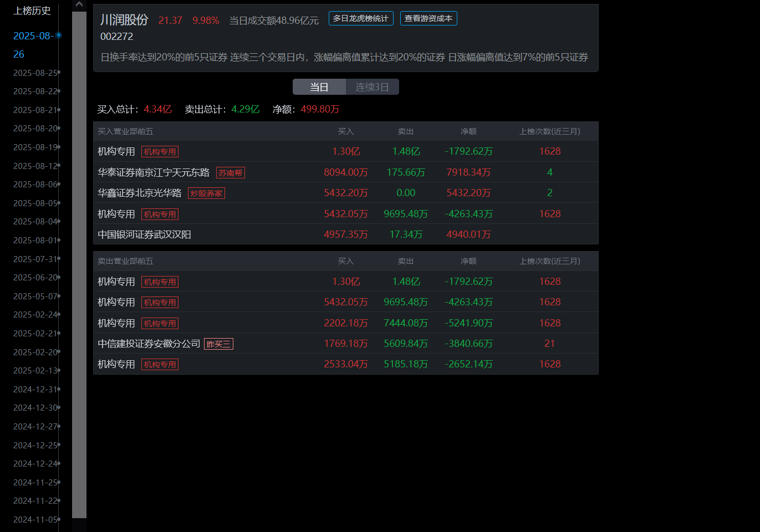Open the 查看游资成本 button
This screenshot has height=532, width=760.
429,18
